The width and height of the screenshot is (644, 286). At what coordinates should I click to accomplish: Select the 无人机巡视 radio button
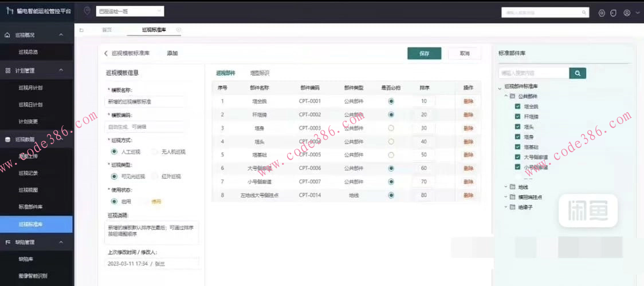[155, 152]
